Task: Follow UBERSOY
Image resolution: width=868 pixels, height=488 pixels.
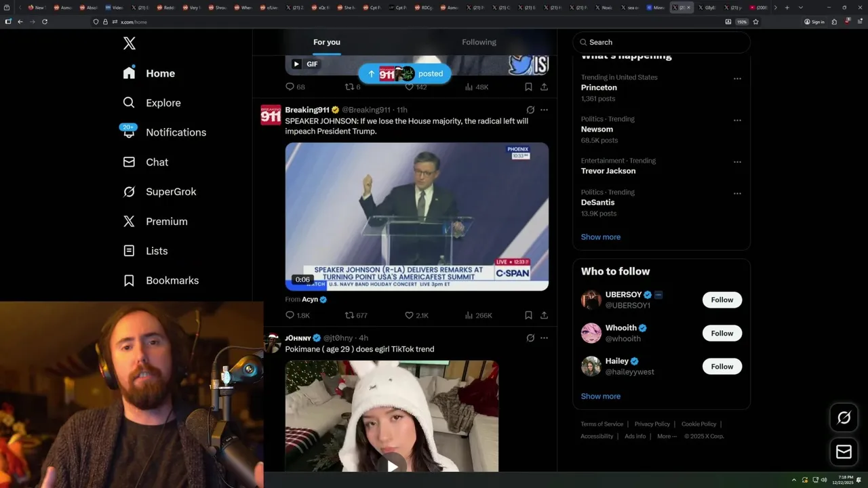Action: (722, 300)
